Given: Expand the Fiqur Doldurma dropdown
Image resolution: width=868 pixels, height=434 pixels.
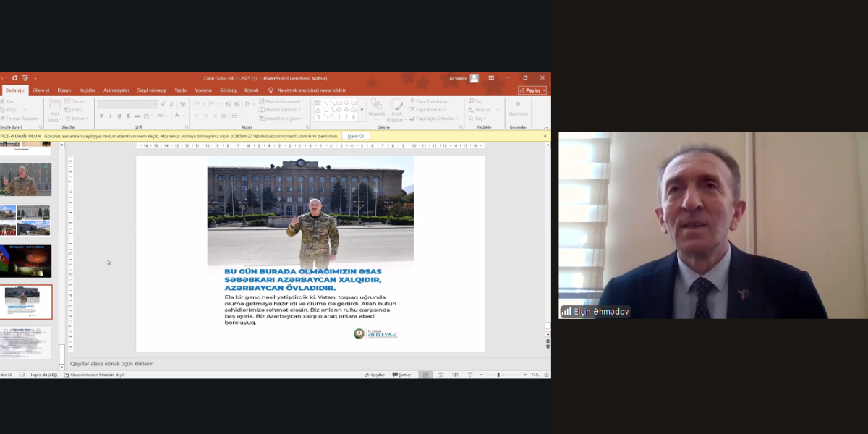Looking at the screenshot, I should [431, 101].
